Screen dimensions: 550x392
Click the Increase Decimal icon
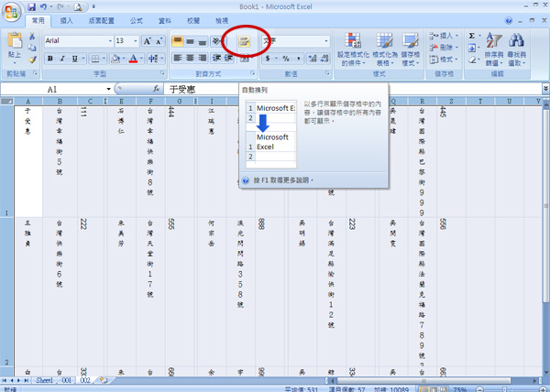pyautogui.click(x=313, y=59)
